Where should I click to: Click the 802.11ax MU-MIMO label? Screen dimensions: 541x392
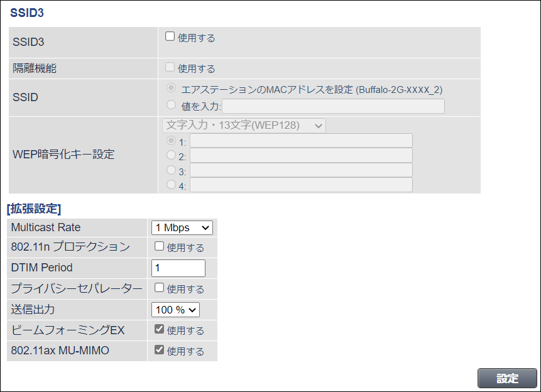coord(60,351)
